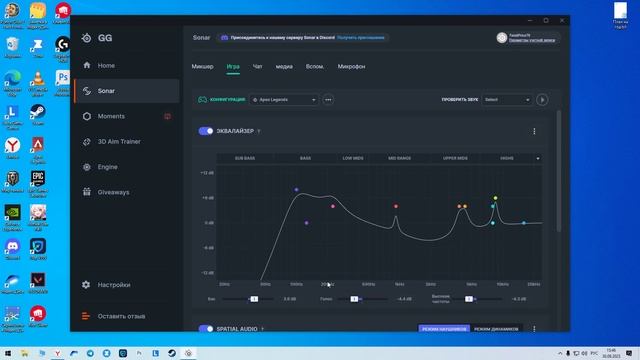Open File Explorer from the taskbar
The image size is (640, 360).
[x=25, y=353]
